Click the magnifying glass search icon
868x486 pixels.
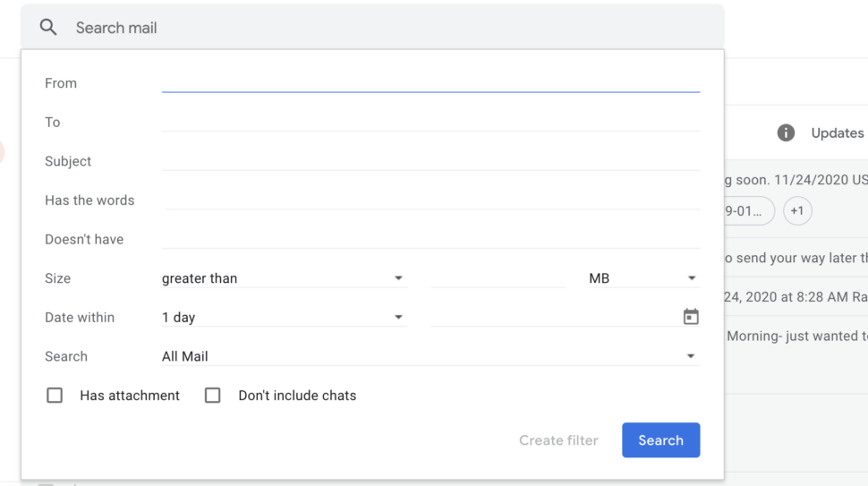click(x=48, y=27)
